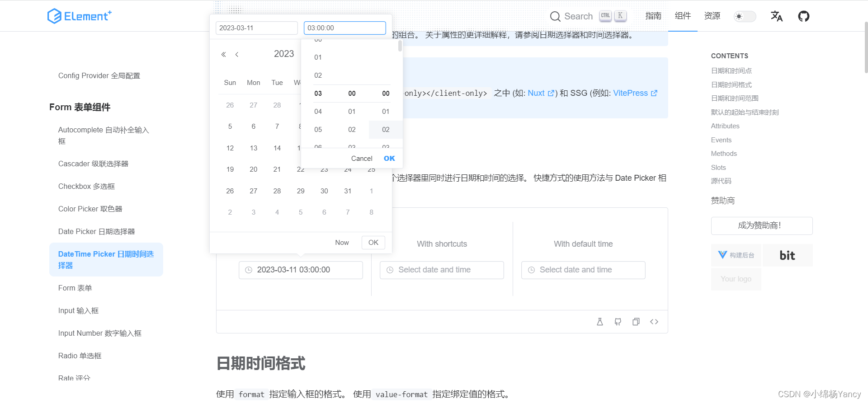
Task: Click the 成为赞助商! button
Action: click(762, 226)
